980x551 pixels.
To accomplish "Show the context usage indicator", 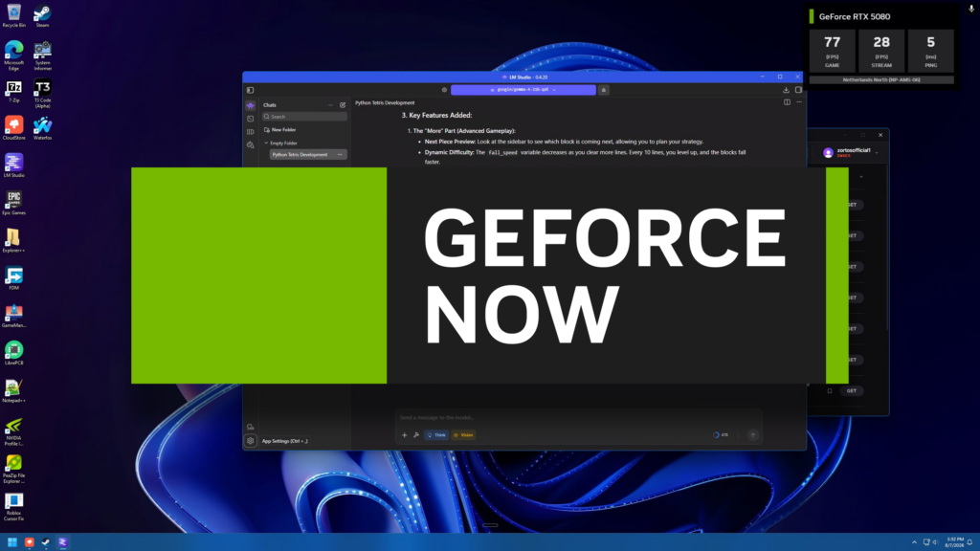I will coord(721,435).
